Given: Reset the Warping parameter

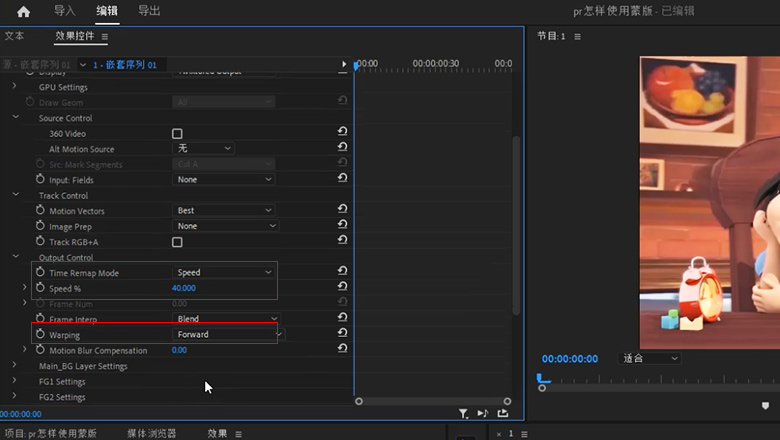Looking at the screenshot, I should (x=342, y=334).
